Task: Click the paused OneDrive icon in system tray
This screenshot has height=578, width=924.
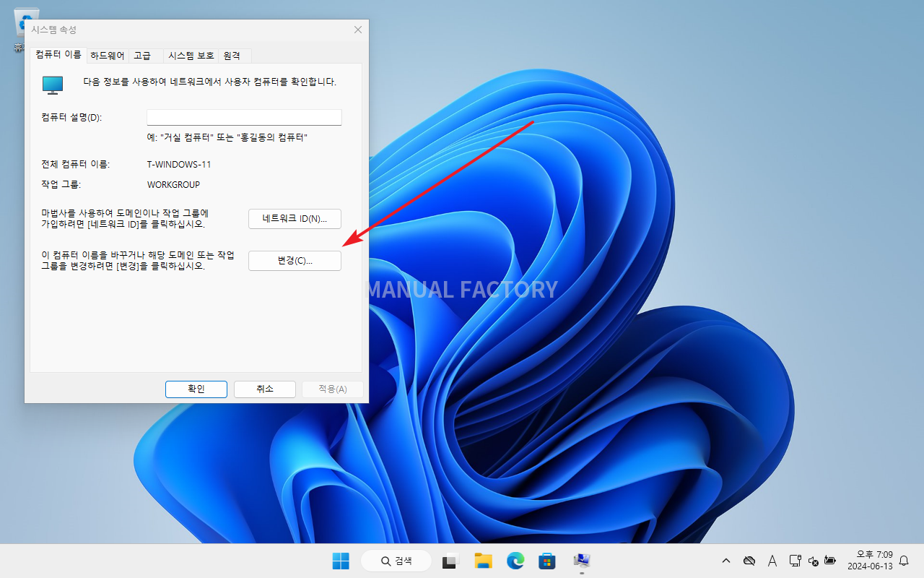Action: (749, 561)
